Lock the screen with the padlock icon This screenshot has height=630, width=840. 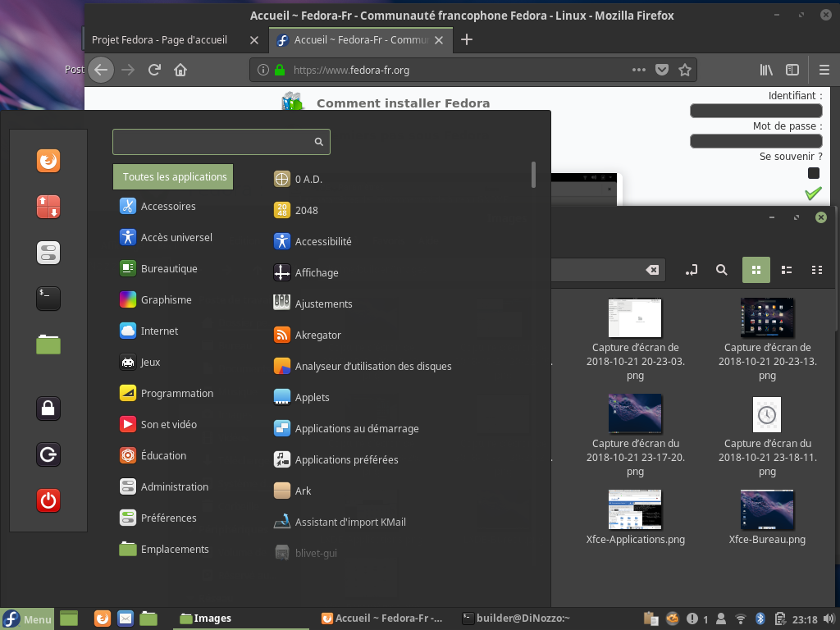pyautogui.click(x=48, y=409)
